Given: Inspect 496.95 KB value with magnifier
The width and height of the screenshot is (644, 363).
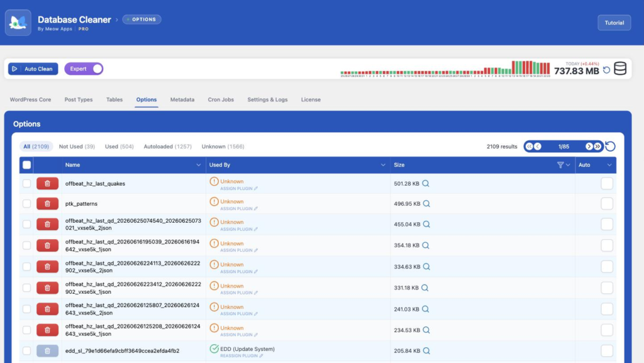Looking at the screenshot, I should [x=426, y=204].
